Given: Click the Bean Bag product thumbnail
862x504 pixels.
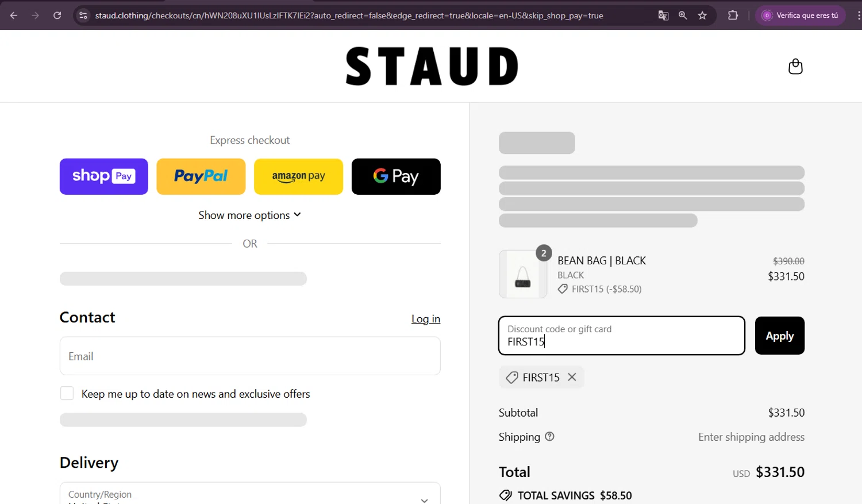Looking at the screenshot, I should (523, 274).
